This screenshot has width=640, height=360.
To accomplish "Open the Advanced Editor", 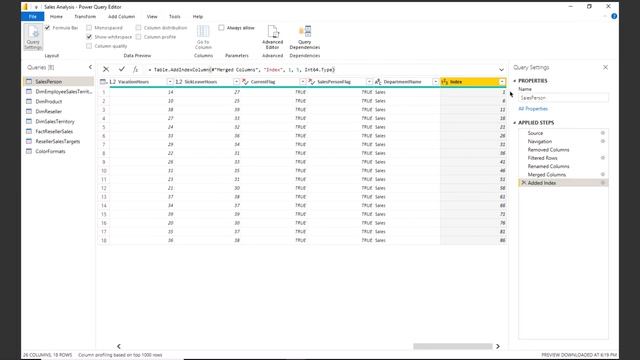I will [x=273, y=37].
